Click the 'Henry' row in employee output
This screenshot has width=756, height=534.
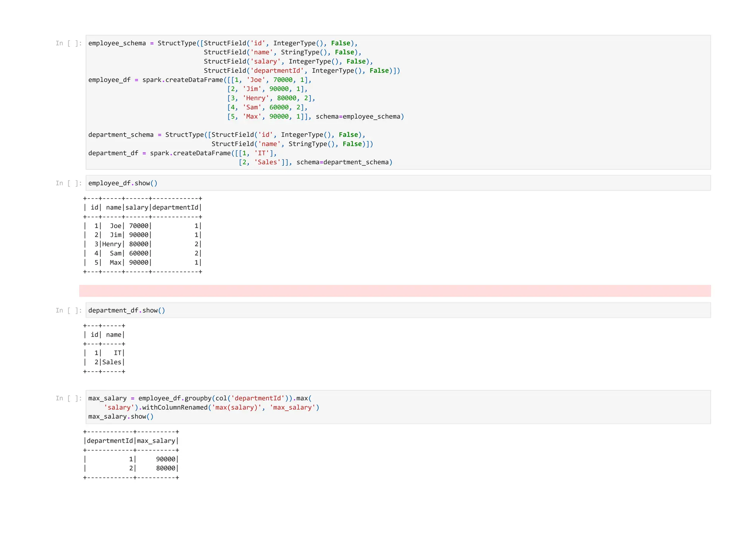pos(142,244)
